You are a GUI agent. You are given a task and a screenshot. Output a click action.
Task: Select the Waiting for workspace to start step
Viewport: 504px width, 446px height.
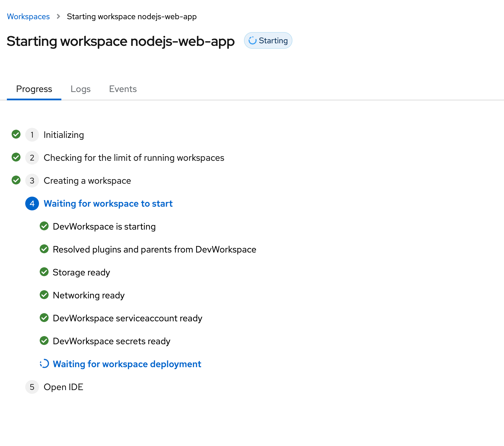(108, 204)
